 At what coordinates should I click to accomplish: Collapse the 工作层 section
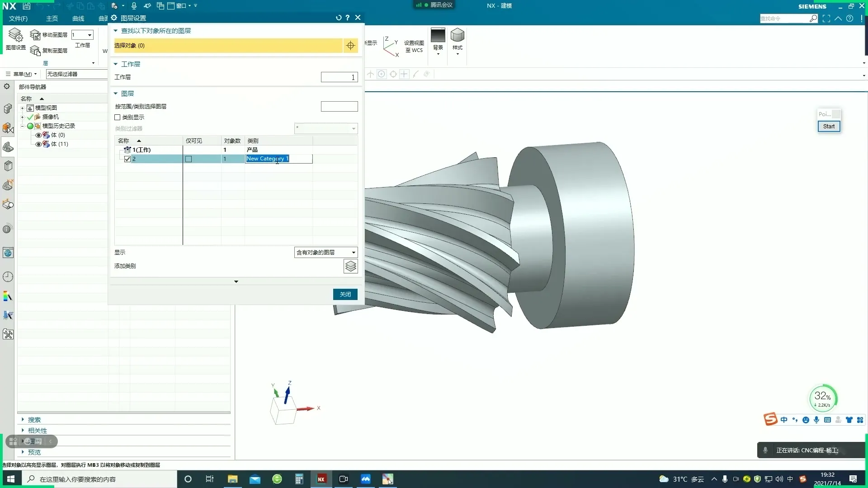pos(116,64)
